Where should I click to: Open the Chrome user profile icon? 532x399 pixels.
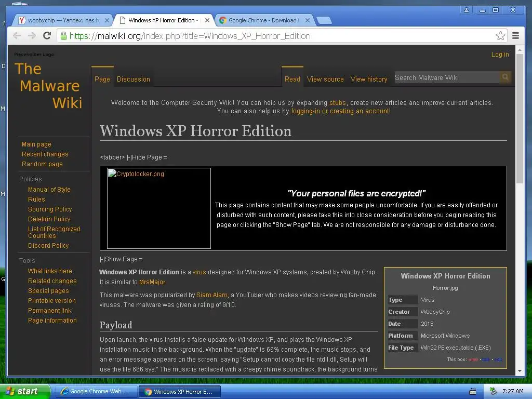pos(467,10)
